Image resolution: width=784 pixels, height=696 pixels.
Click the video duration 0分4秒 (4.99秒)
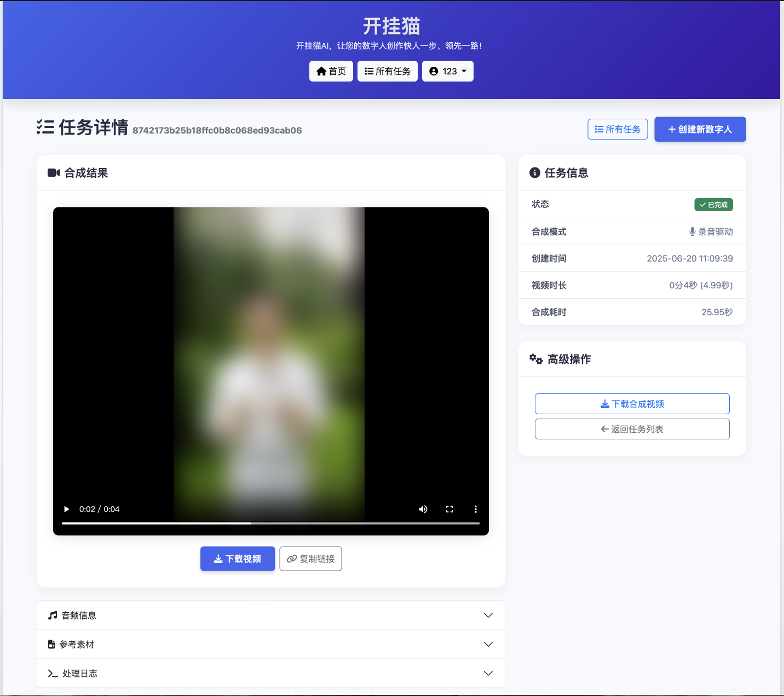[701, 285]
